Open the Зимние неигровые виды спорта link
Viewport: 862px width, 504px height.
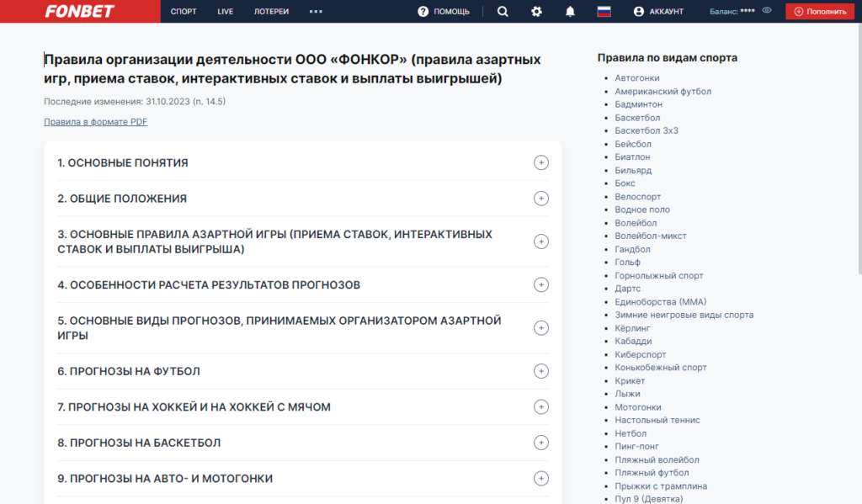(684, 315)
